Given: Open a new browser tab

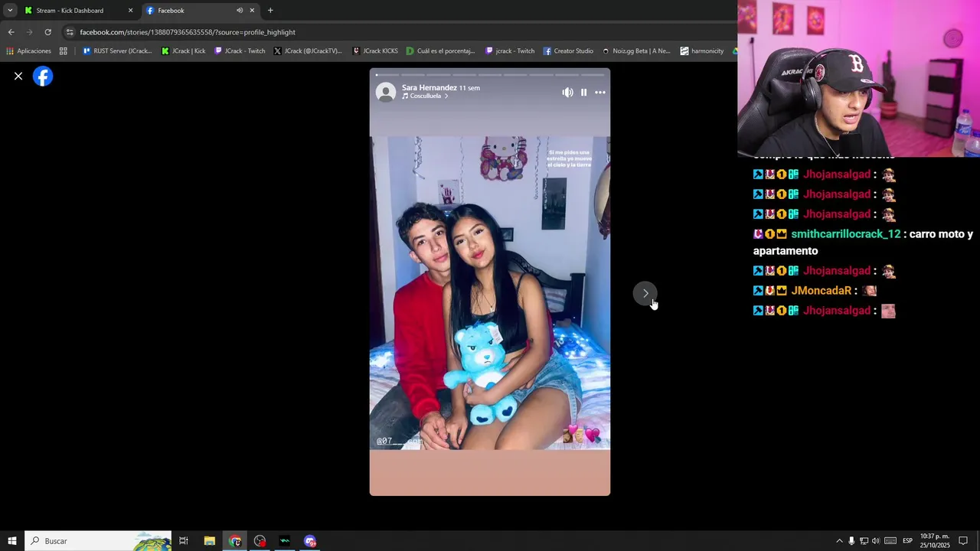Looking at the screenshot, I should [x=270, y=11].
